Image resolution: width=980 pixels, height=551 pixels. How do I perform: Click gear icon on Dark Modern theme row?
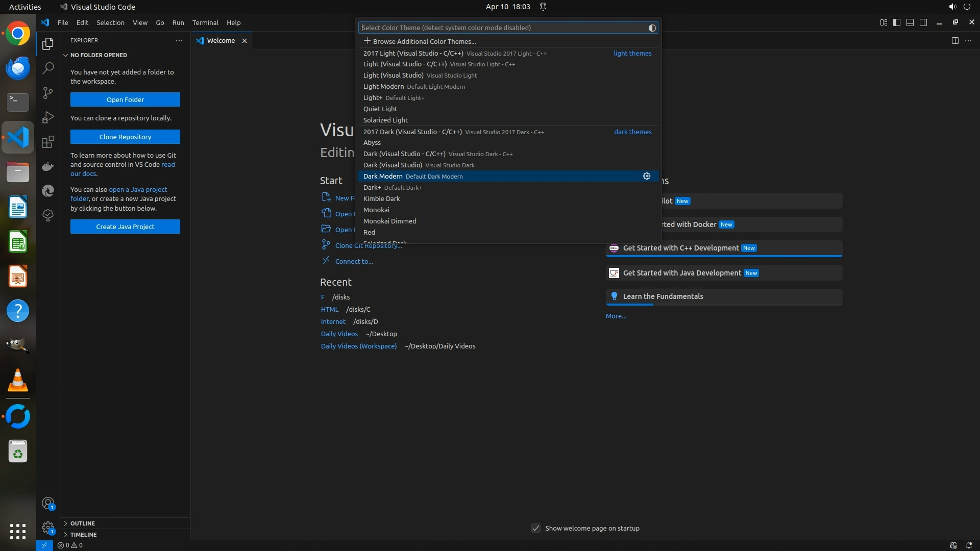pyautogui.click(x=646, y=176)
